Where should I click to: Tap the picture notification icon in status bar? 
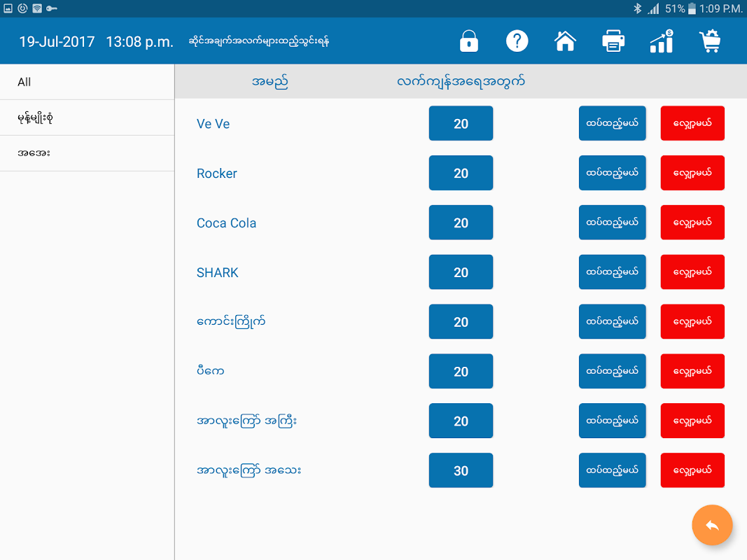point(8,8)
